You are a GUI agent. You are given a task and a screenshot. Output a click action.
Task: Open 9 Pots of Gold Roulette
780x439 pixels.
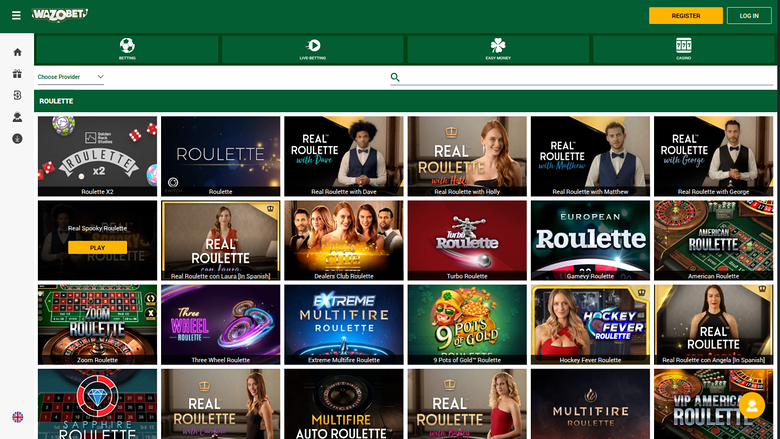[x=467, y=325]
